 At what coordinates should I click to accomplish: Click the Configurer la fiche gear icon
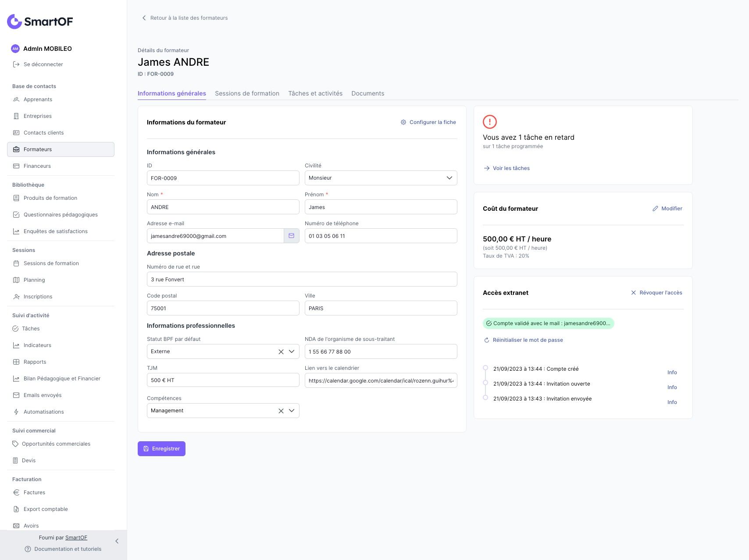[x=403, y=122]
